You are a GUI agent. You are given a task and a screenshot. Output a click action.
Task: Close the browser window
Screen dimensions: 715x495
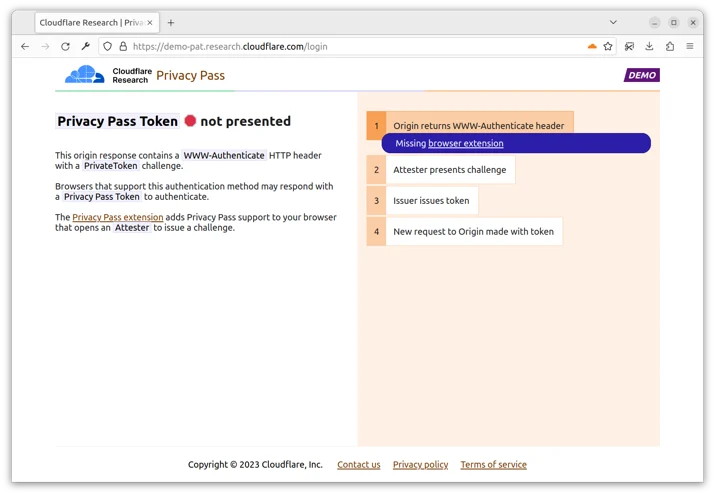pos(693,23)
